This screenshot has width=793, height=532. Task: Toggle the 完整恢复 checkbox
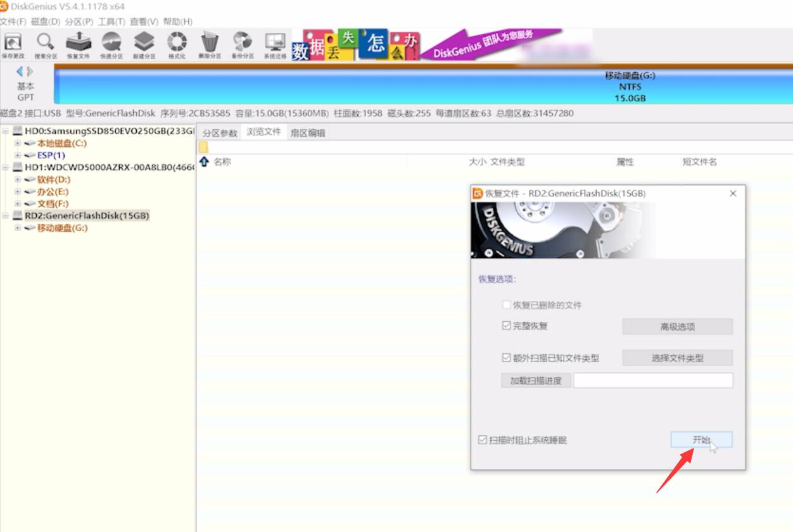point(506,326)
